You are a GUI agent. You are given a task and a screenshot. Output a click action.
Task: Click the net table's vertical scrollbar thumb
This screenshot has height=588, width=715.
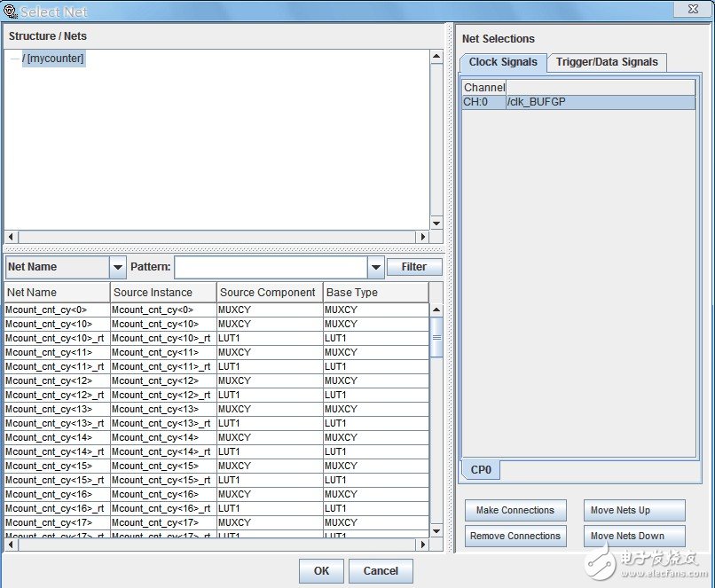436,337
